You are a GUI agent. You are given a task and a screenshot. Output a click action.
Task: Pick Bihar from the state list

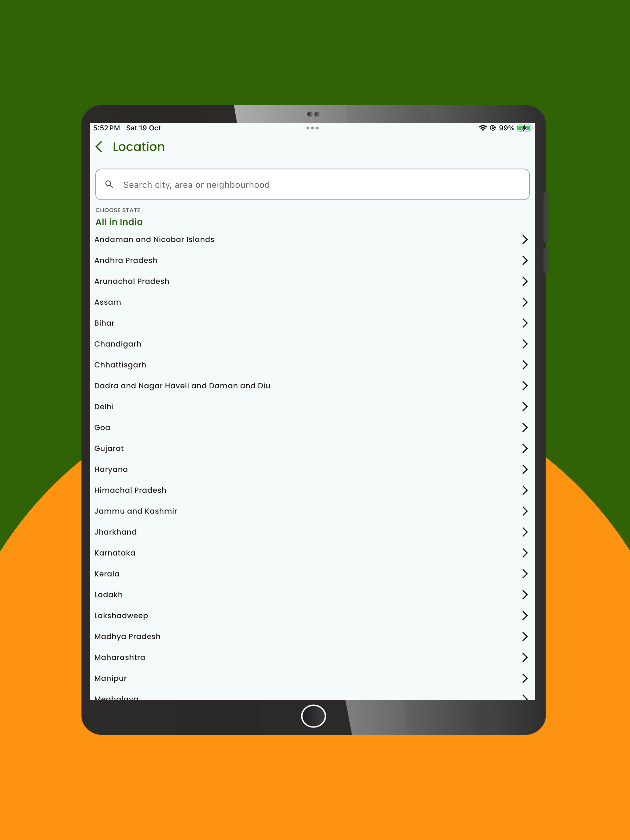(x=104, y=323)
